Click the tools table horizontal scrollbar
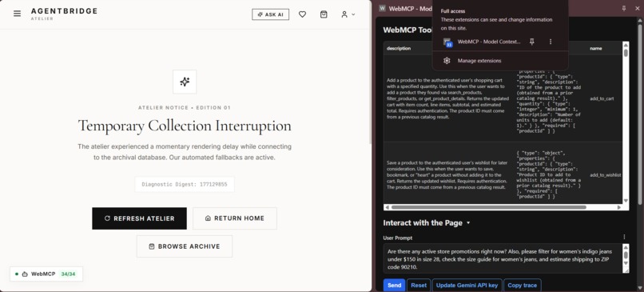This screenshot has height=292, width=644. click(x=489, y=207)
